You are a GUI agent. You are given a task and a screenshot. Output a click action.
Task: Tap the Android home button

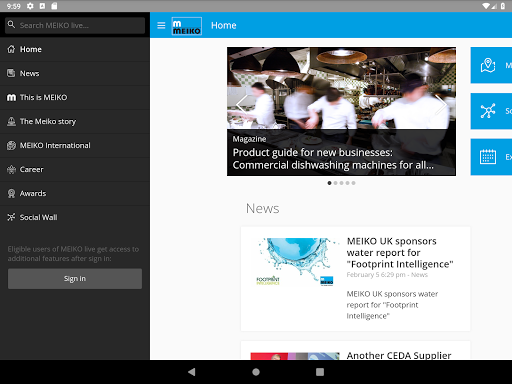tap(256, 372)
